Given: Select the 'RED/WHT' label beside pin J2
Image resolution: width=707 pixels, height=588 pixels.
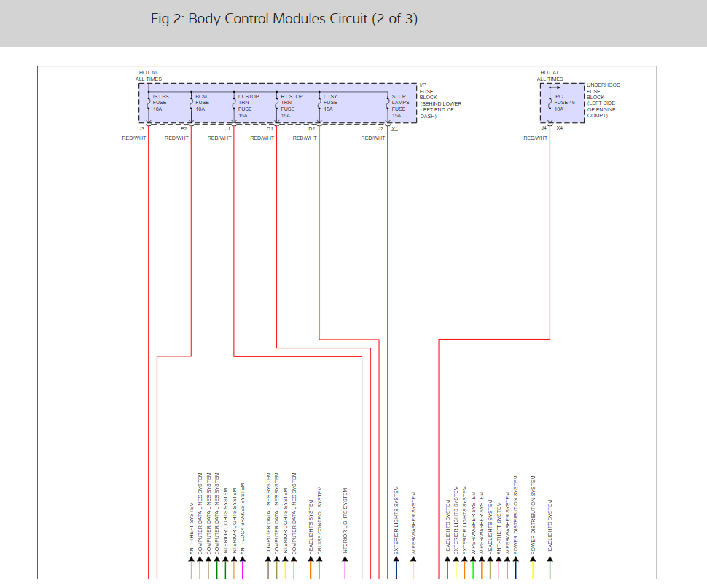Looking at the screenshot, I should (373, 138).
